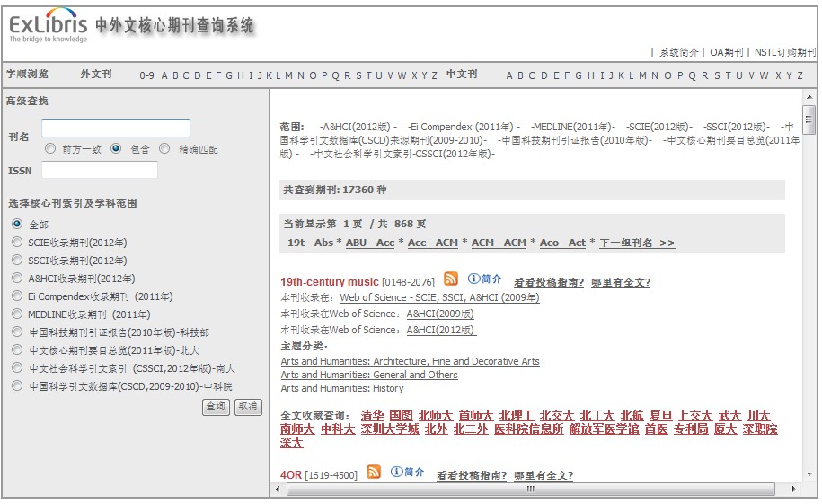Click the 刊名 title input field

click(x=116, y=128)
